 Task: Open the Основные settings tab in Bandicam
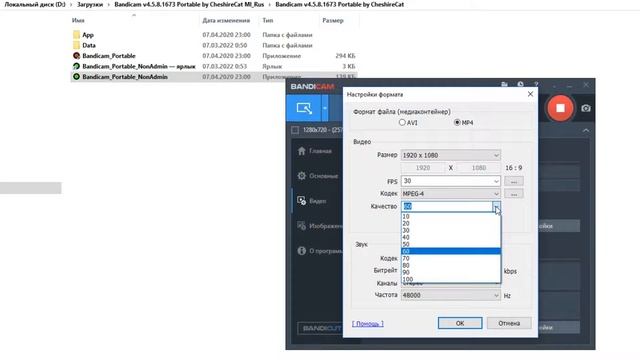coord(318,176)
